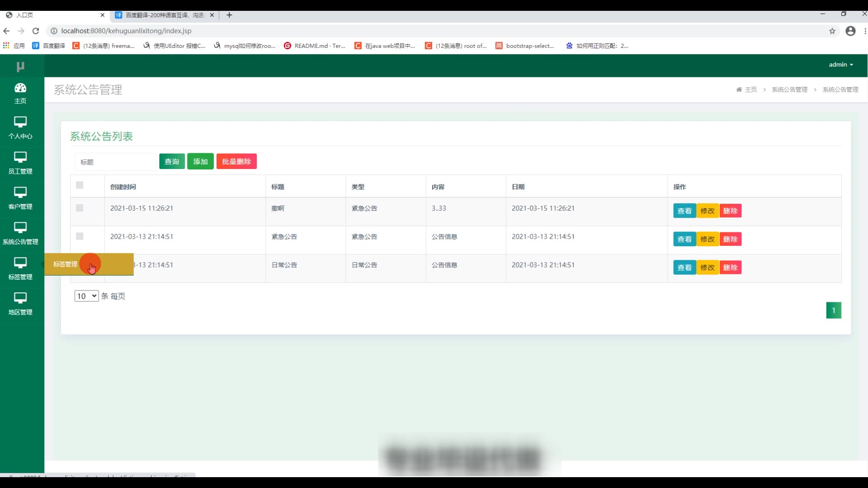
Task: Click 修改 for the 3..33 notice
Action: point(708,211)
